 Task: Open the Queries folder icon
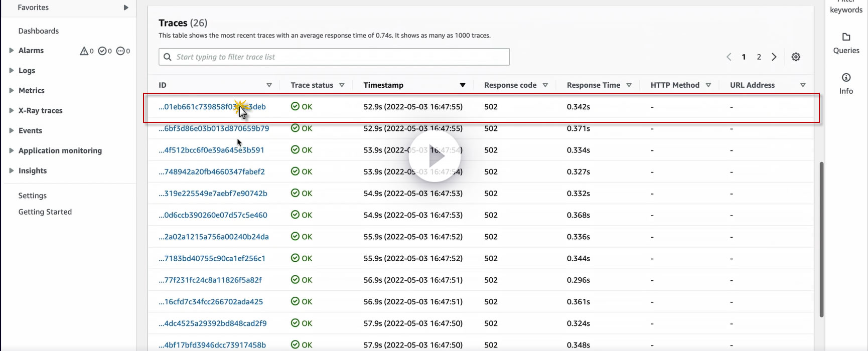click(x=846, y=37)
